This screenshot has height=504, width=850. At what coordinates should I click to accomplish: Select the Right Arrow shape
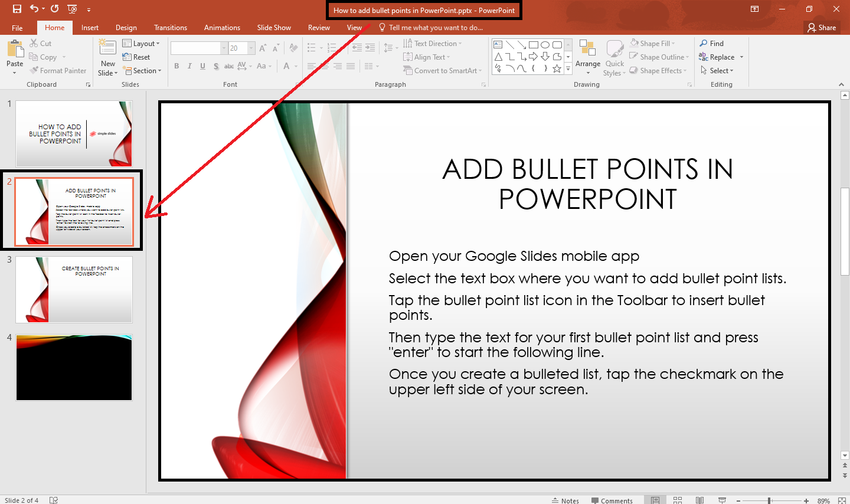(534, 57)
